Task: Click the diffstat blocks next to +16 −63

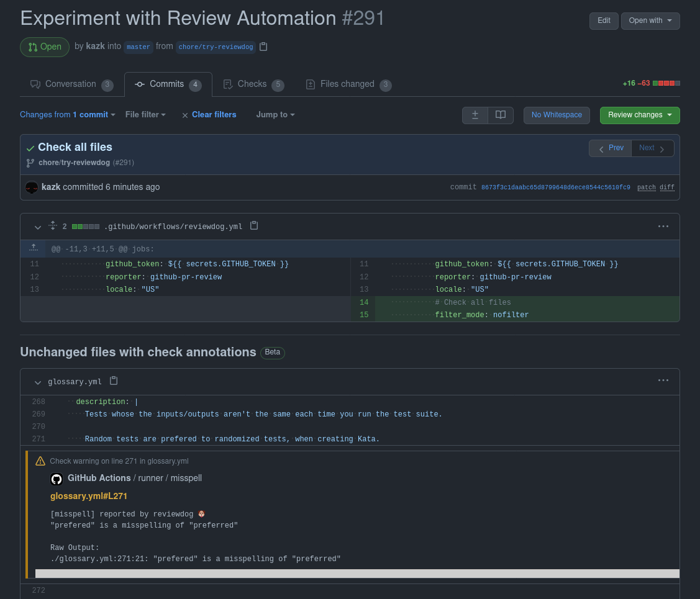Action: [x=666, y=83]
